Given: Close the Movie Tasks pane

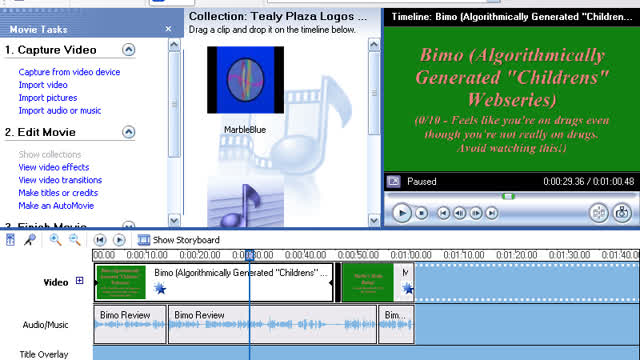Looking at the screenshot, I should click(168, 29).
